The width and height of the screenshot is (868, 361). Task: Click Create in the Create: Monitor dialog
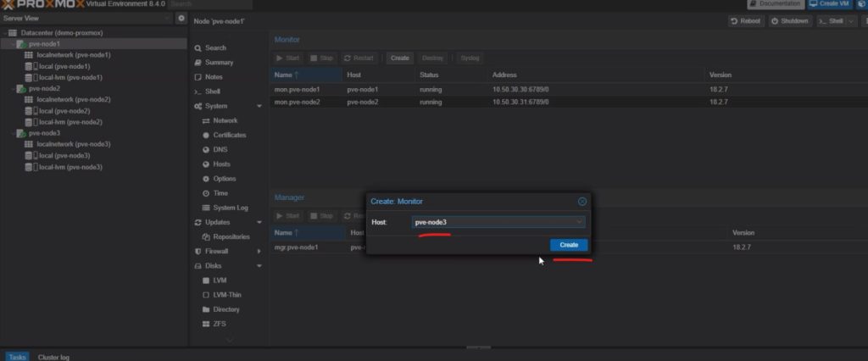coord(569,245)
